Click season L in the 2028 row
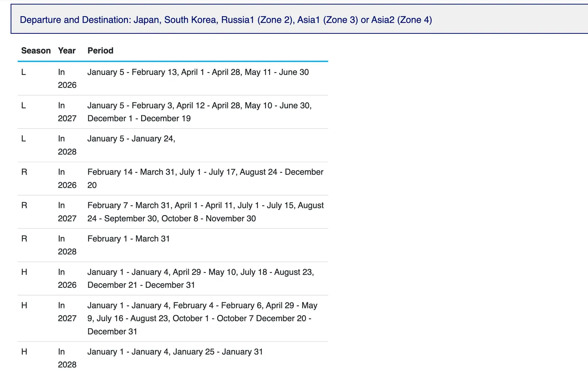 tap(24, 139)
